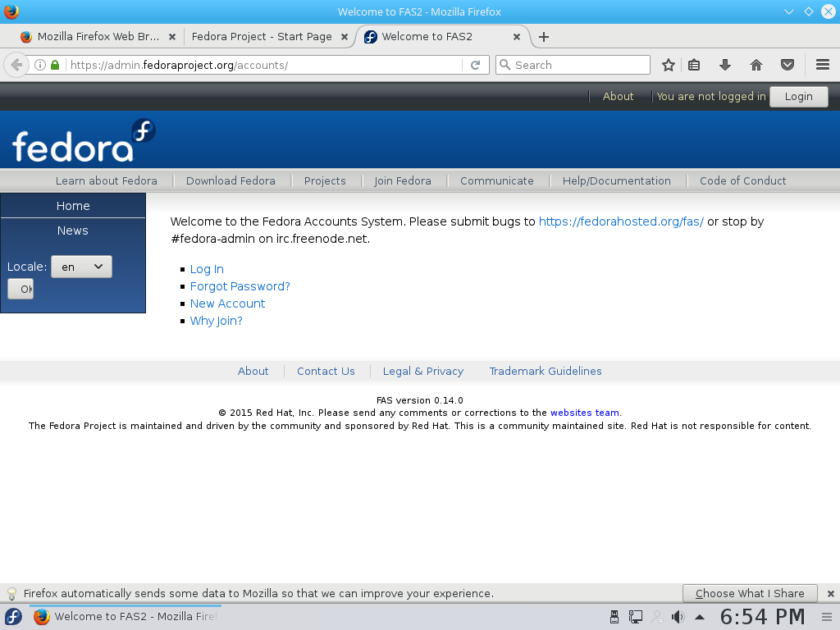Close the Welcome to FAS2 tab

pos(517,37)
